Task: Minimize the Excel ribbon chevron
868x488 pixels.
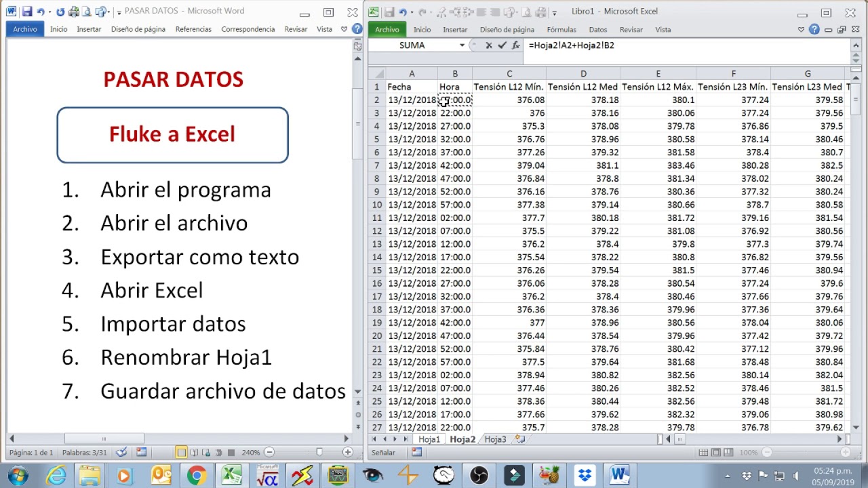Action: pyautogui.click(x=802, y=29)
